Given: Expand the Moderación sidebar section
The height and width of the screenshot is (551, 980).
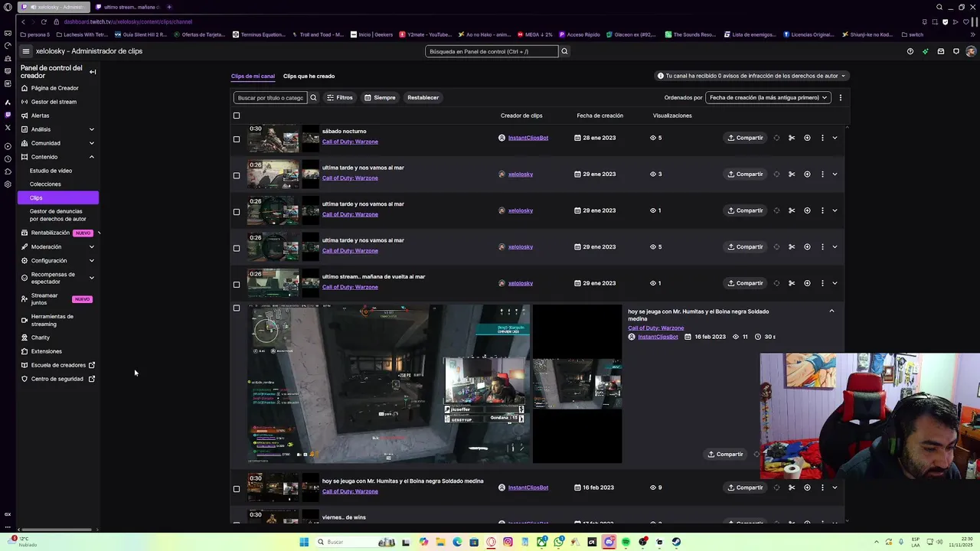Looking at the screenshot, I should (x=92, y=246).
